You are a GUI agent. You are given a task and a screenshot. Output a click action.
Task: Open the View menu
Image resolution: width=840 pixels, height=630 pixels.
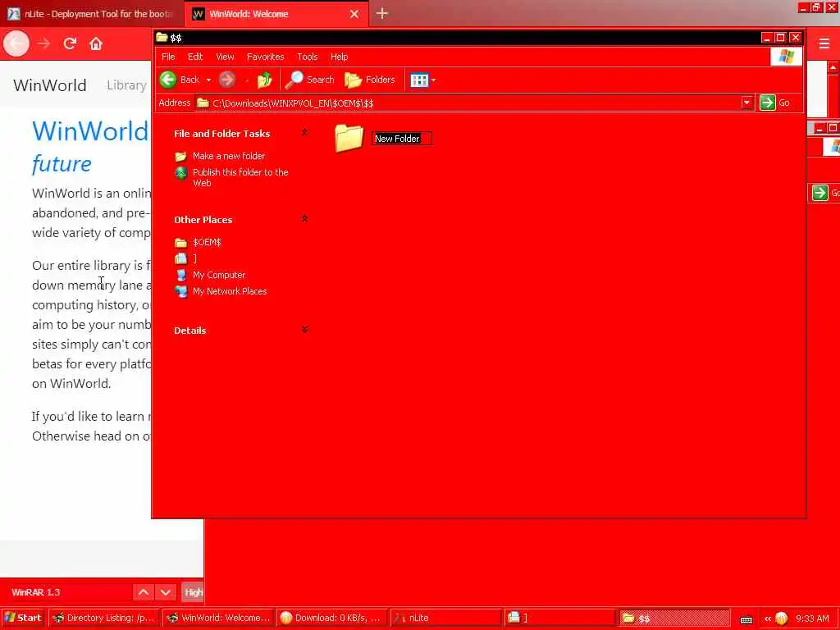[225, 57]
